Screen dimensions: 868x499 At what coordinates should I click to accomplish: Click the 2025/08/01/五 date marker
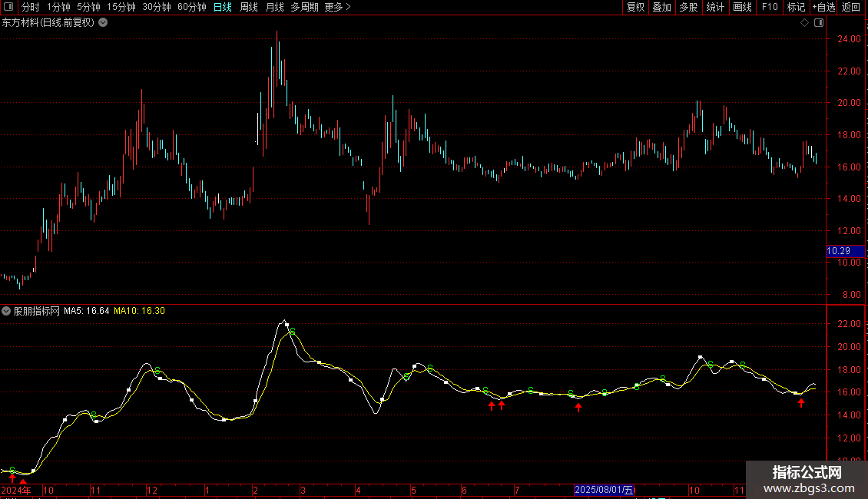605,490
